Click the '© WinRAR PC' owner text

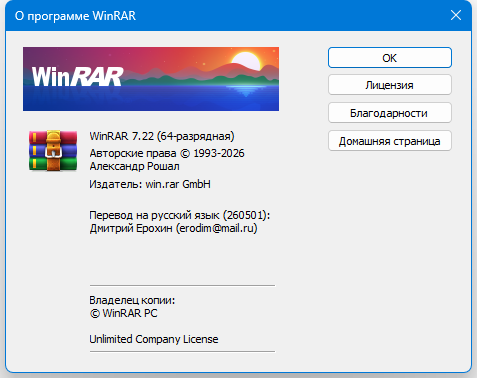coord(123,313)
